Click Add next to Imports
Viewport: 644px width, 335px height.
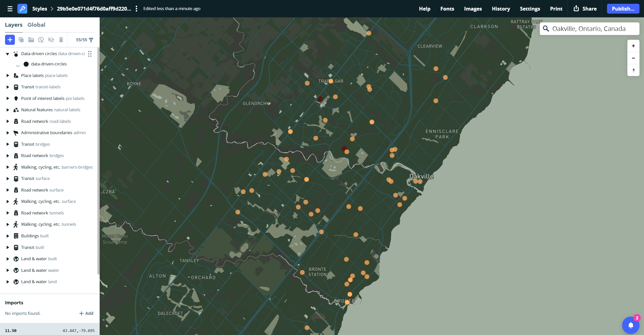pos(86,313)
